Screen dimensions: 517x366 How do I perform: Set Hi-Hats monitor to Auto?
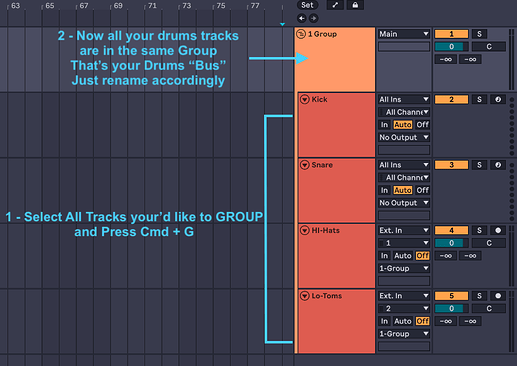403,256
